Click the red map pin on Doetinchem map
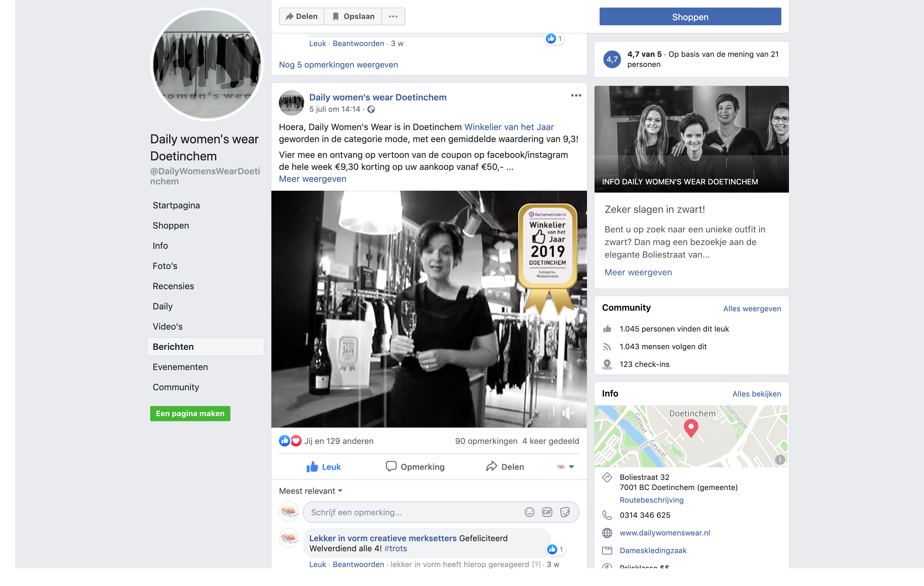Screen dimensions: 924x586 coord(691,428)
